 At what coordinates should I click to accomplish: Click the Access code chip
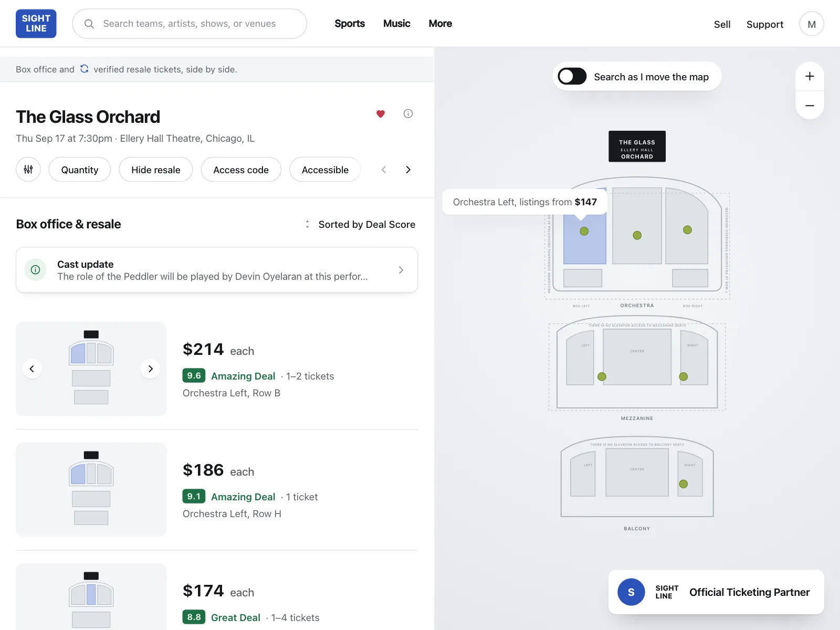pyautogui.click(x=241, y=170)
